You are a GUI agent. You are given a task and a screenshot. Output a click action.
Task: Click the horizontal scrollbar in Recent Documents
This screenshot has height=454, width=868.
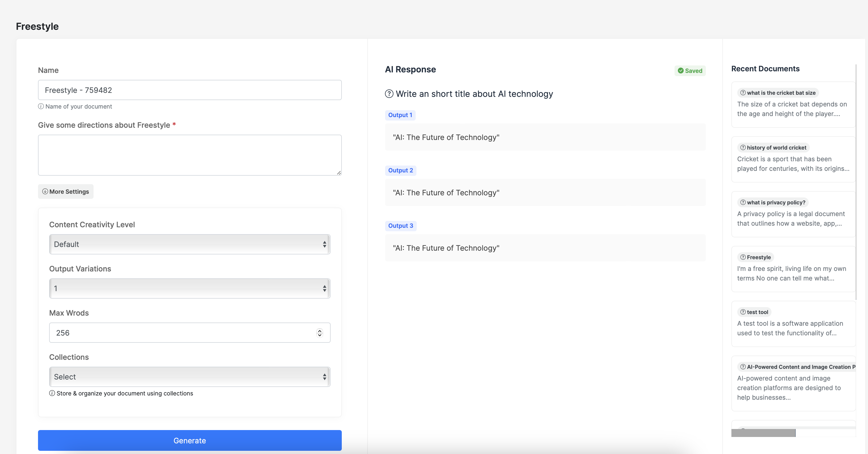pyautogui.click(x=763, y=433)
